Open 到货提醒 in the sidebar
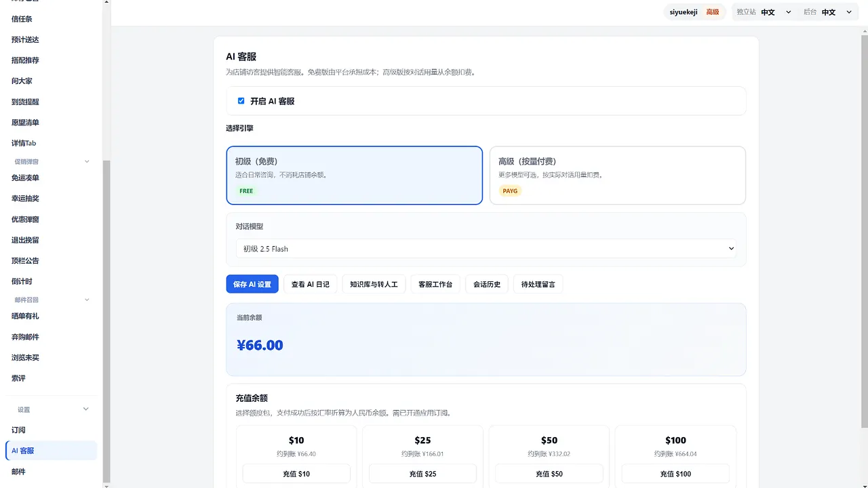Viewport: 868px width, 488px height. (x=52, y=102)
